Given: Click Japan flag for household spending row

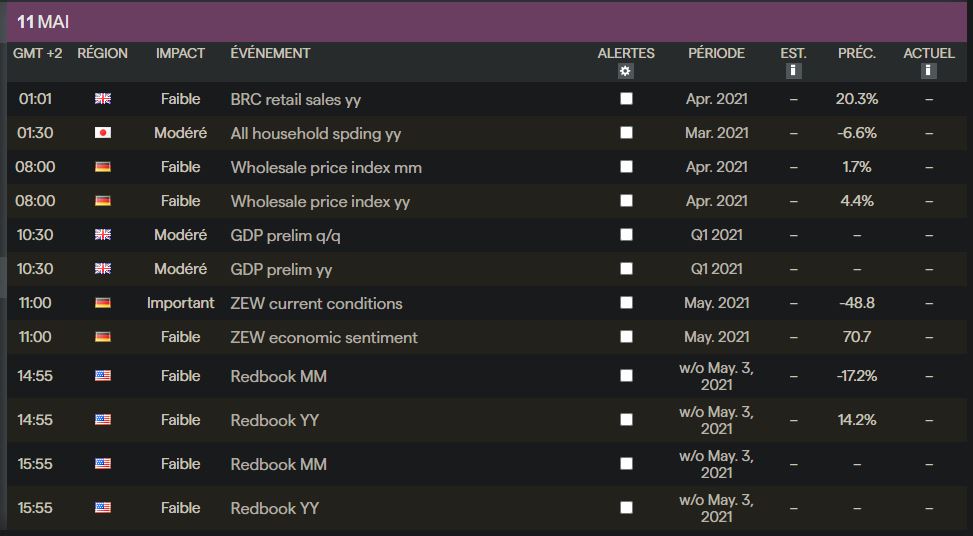Looking at the screenshot, I should [102, 133].
